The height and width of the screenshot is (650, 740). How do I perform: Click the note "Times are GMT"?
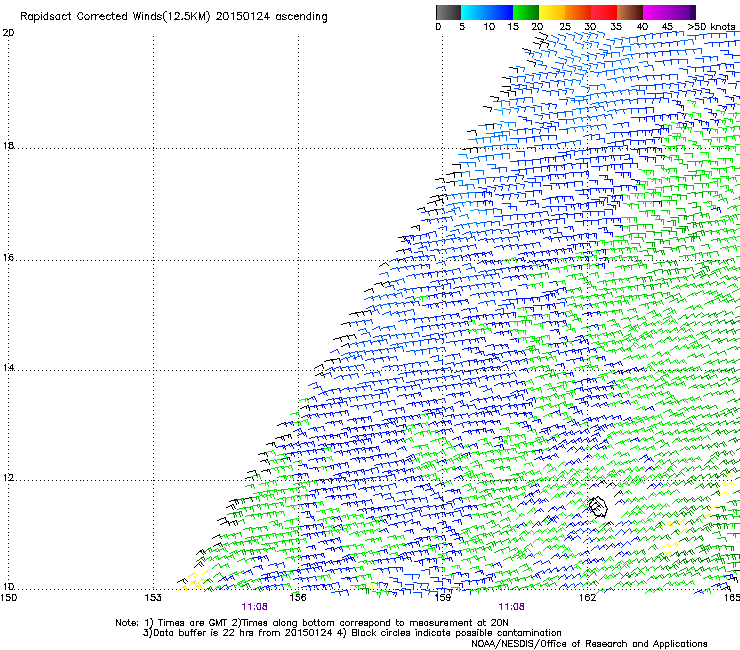[x=192, y=623]
